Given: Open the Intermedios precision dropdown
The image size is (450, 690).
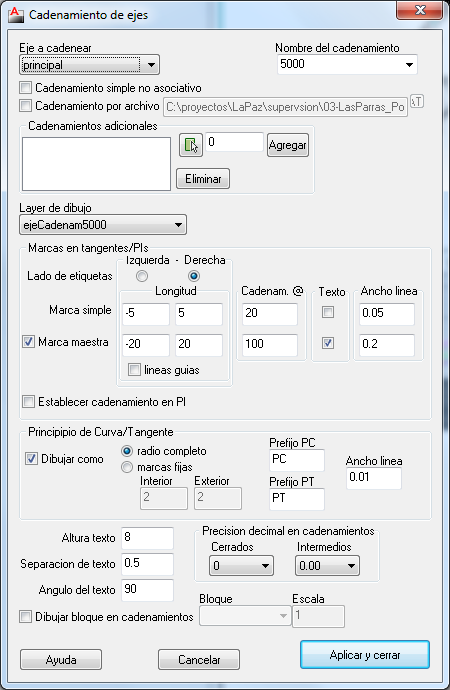Looking at the screenshot, I should tap(327, 565).
